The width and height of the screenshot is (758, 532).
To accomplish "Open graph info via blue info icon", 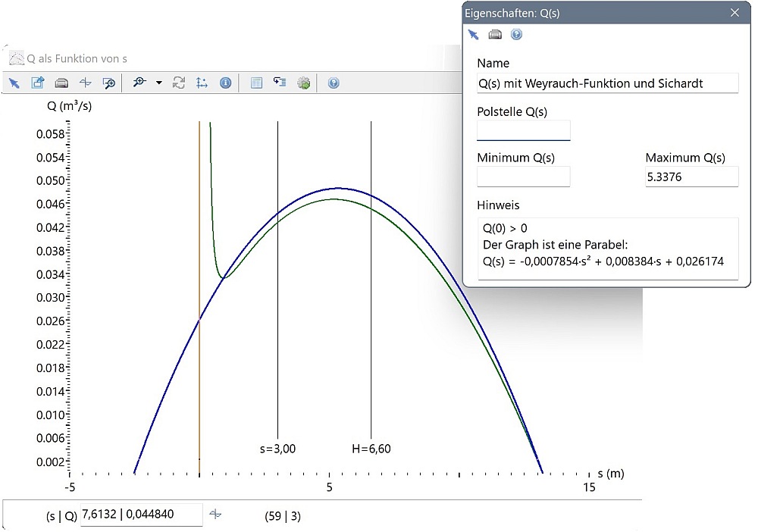I will coord(225,83).
